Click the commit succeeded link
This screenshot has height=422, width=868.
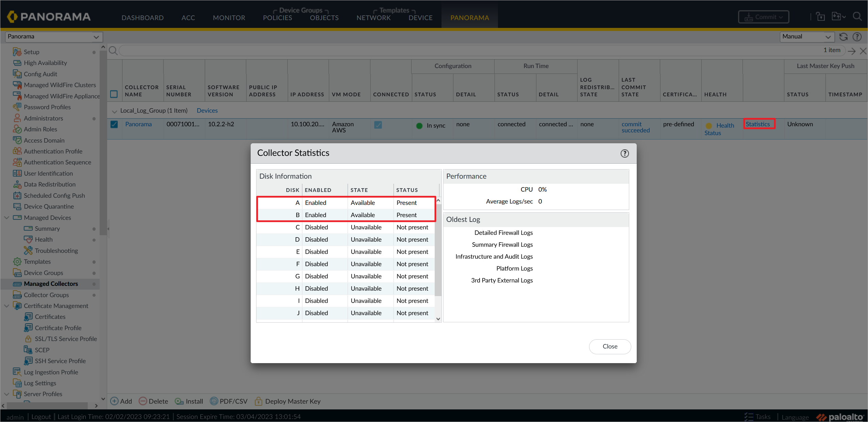click(635, 127)
